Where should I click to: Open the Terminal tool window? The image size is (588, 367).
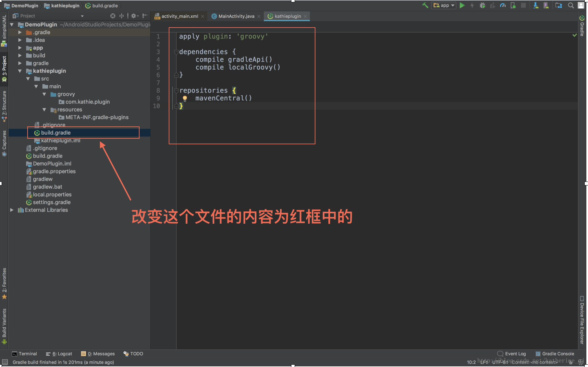coord(25,354)
